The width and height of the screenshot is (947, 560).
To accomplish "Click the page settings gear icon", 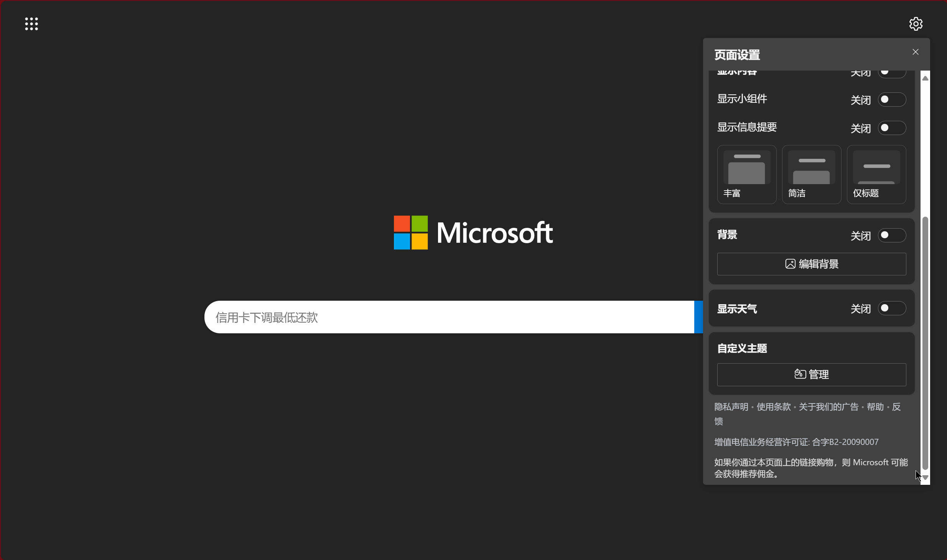I will click(x=916, y=24).
